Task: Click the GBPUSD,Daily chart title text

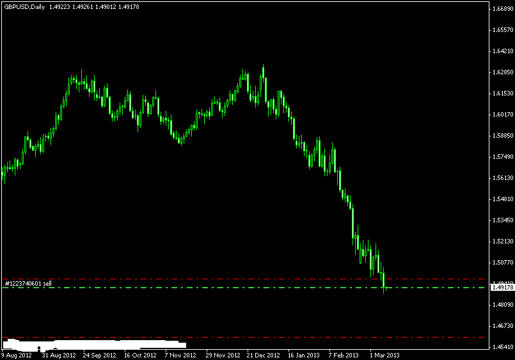Action: 24,7
